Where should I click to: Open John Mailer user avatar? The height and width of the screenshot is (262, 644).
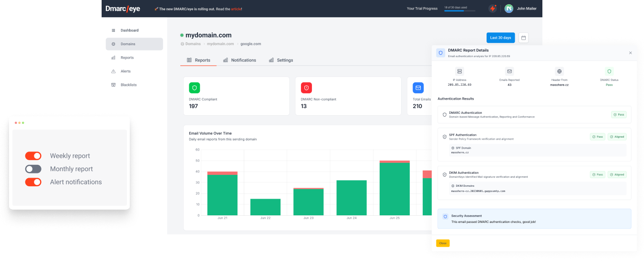click(509, 9)
